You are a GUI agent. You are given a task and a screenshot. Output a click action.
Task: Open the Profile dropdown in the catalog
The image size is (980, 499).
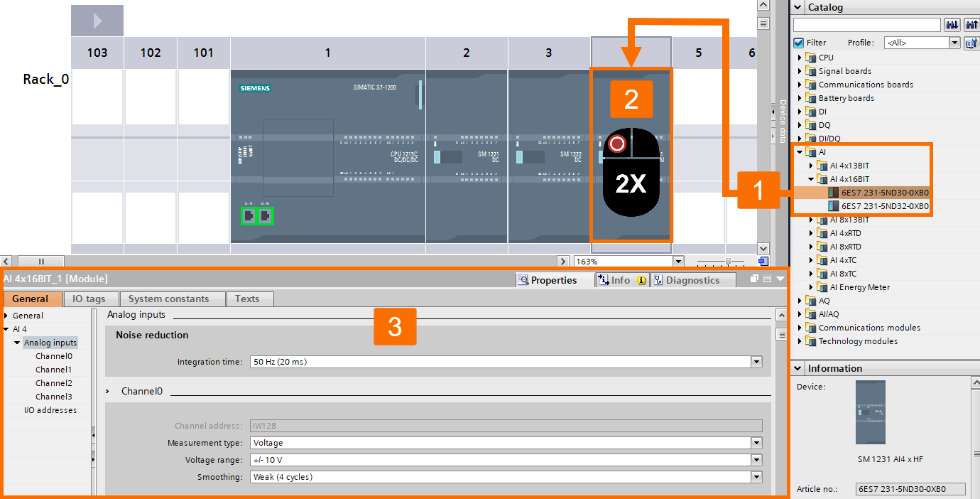(x=954, y=43)
